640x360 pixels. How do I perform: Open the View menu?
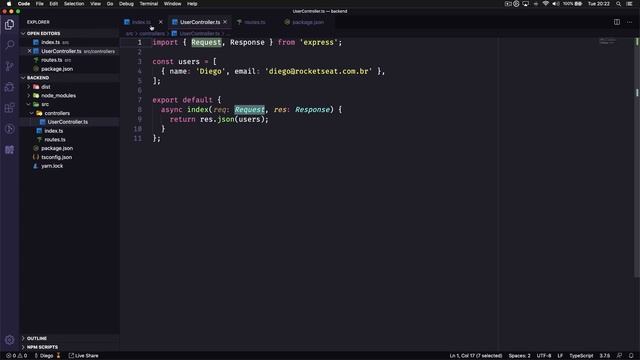(x=95, y=4)
